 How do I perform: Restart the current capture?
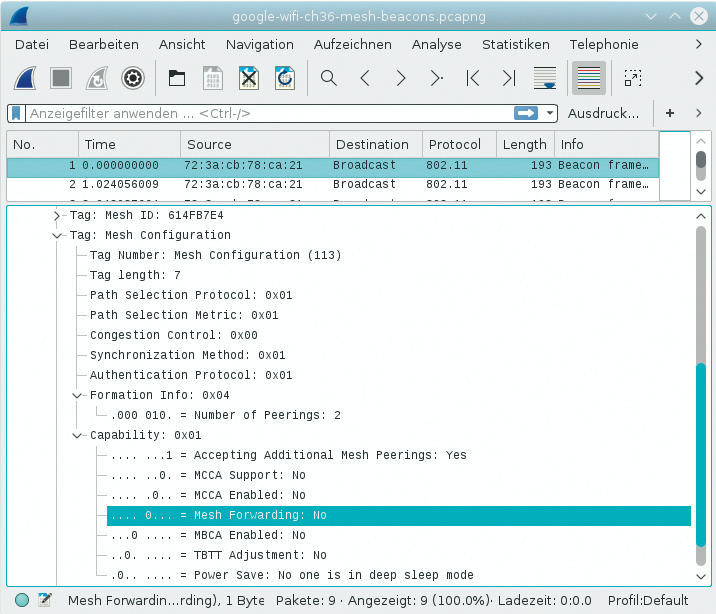(x=97, y=78)
